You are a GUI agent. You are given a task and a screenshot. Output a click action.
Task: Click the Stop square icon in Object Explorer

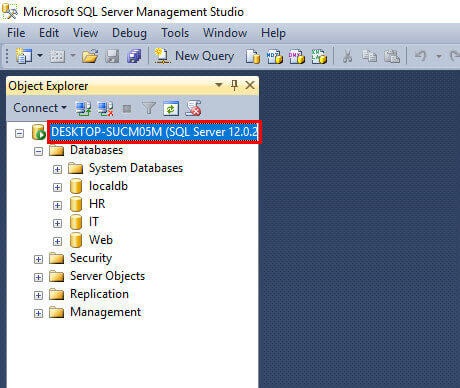[127, 108]
